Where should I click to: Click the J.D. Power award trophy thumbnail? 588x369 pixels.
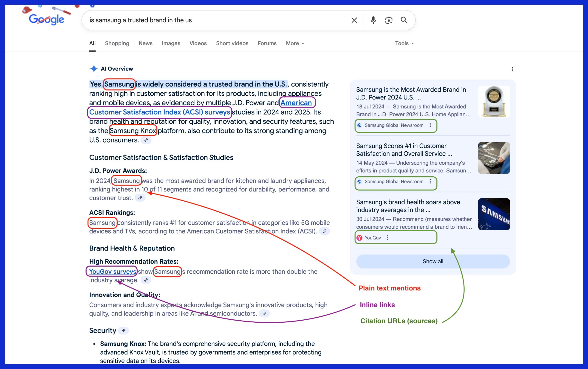pos(494,101)
